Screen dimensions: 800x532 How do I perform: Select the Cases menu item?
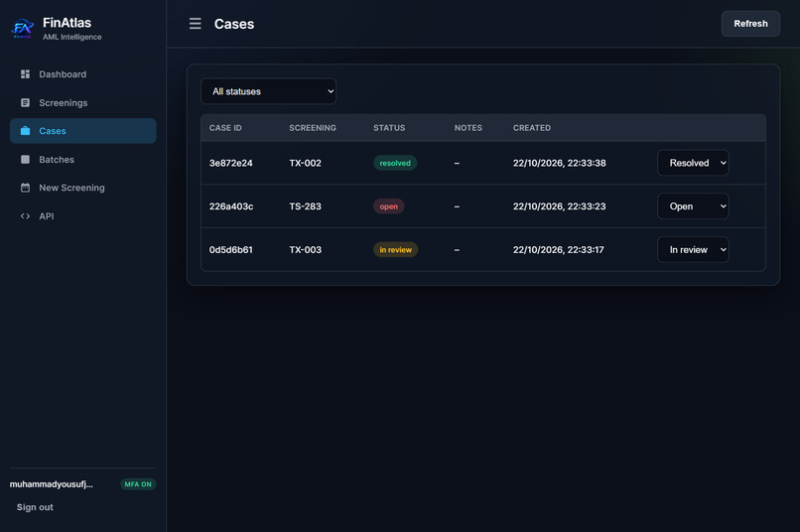(x=82, y=131)
